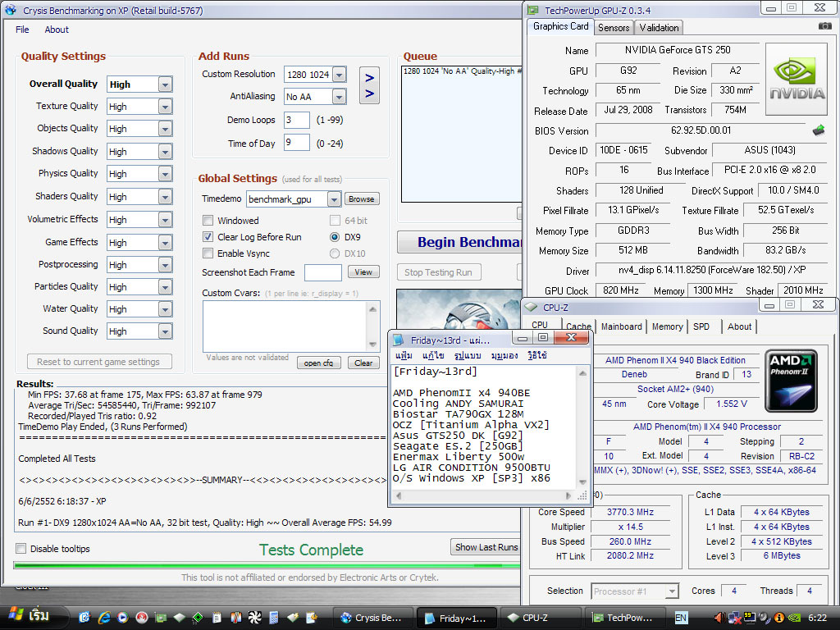This screenshot has height=630, width=840.
Task: Launch the fan utility quick launch icon
Action: tap(254, 618)
